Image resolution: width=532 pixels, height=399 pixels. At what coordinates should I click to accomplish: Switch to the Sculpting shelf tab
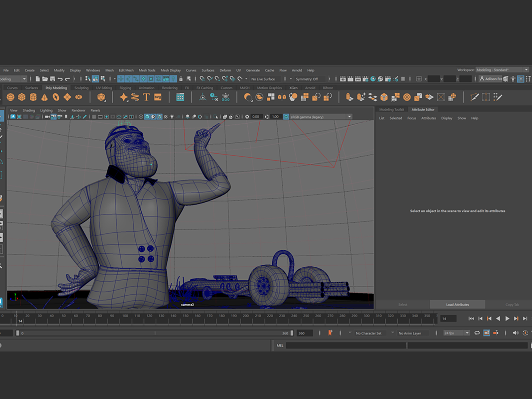click(x=81, y=88)
